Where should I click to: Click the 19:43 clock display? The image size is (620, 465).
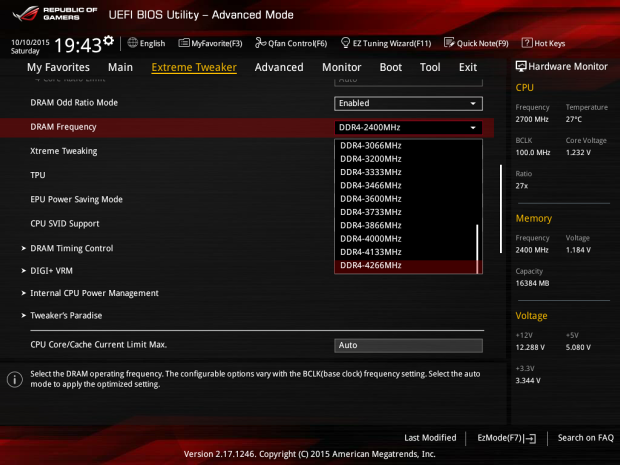coord(78,45)
